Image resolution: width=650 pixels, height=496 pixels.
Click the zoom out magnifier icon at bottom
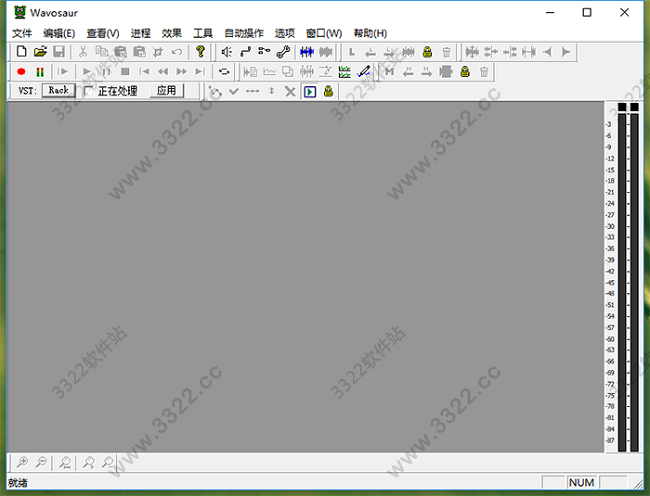(41, 462)
